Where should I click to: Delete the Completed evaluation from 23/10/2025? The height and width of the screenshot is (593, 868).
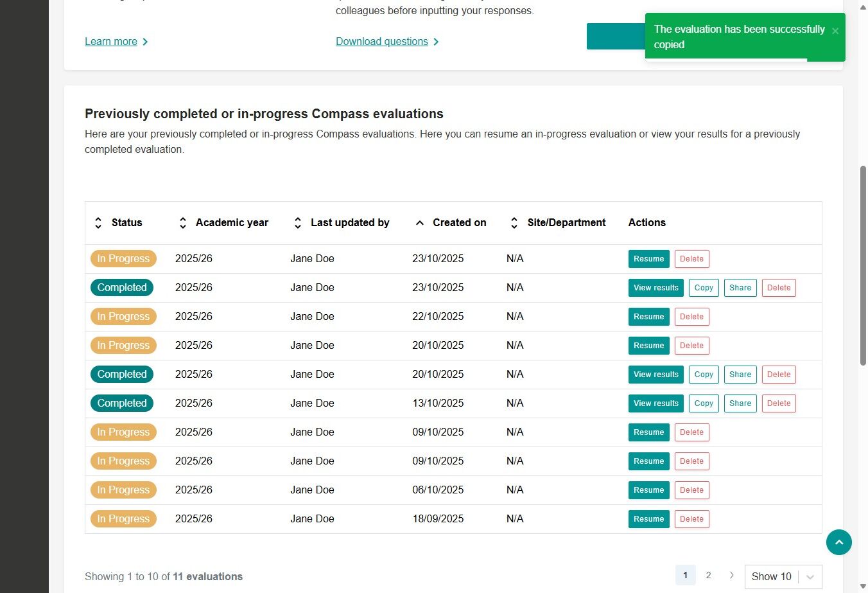click(x=779, y=288)
